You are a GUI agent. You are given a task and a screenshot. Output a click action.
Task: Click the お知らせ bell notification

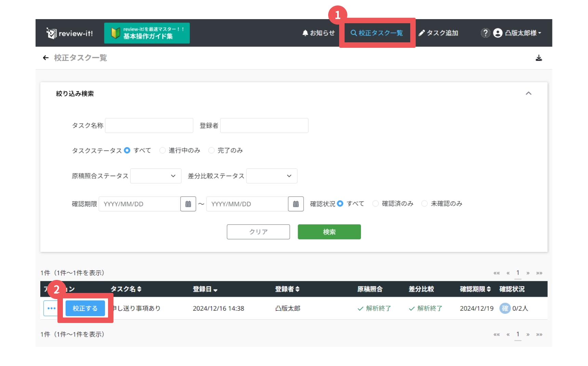(318, 33)
